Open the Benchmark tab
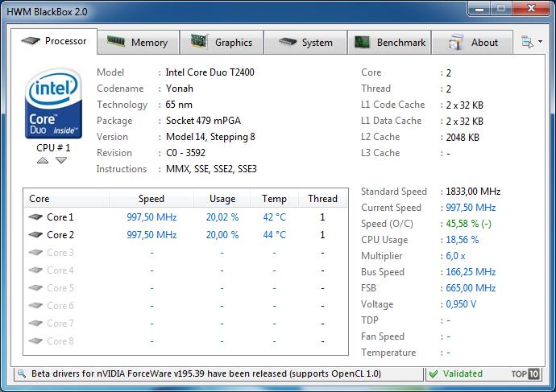 click(x=389, y=43)
